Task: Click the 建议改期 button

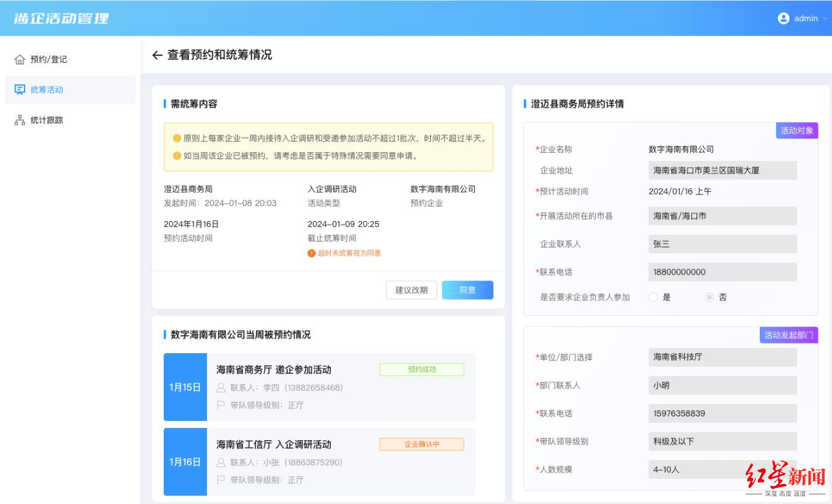Action: (x=411, y=290)
